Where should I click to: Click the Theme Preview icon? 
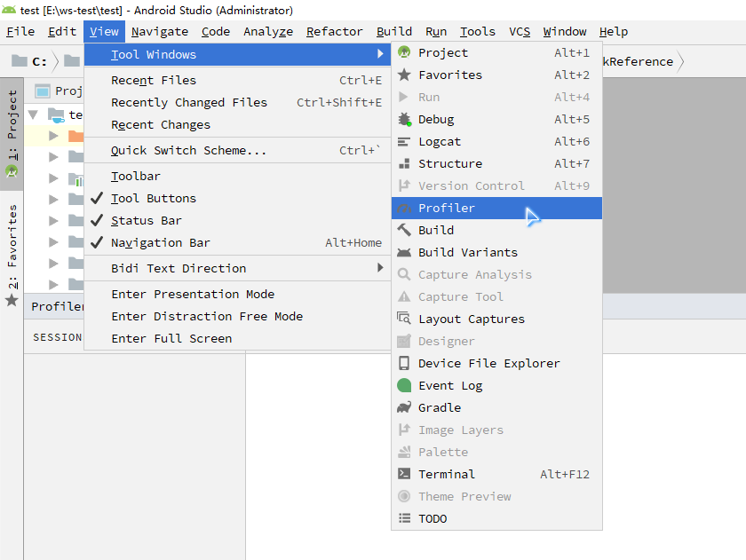coord(404,496)
